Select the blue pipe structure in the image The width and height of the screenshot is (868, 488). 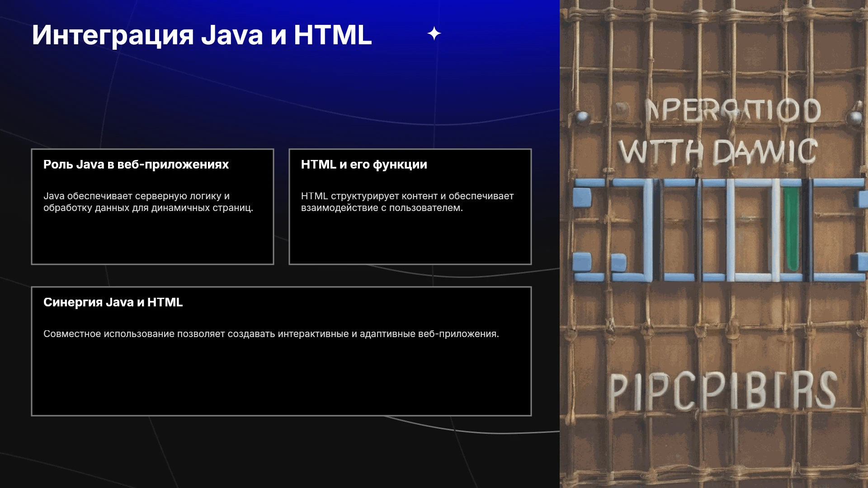[719, 230]
